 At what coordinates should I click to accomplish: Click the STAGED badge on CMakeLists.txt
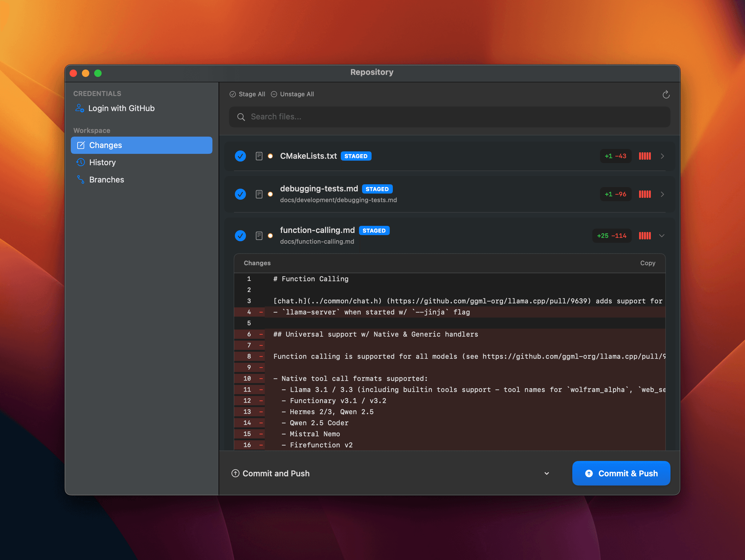click(x=356, y=156)
